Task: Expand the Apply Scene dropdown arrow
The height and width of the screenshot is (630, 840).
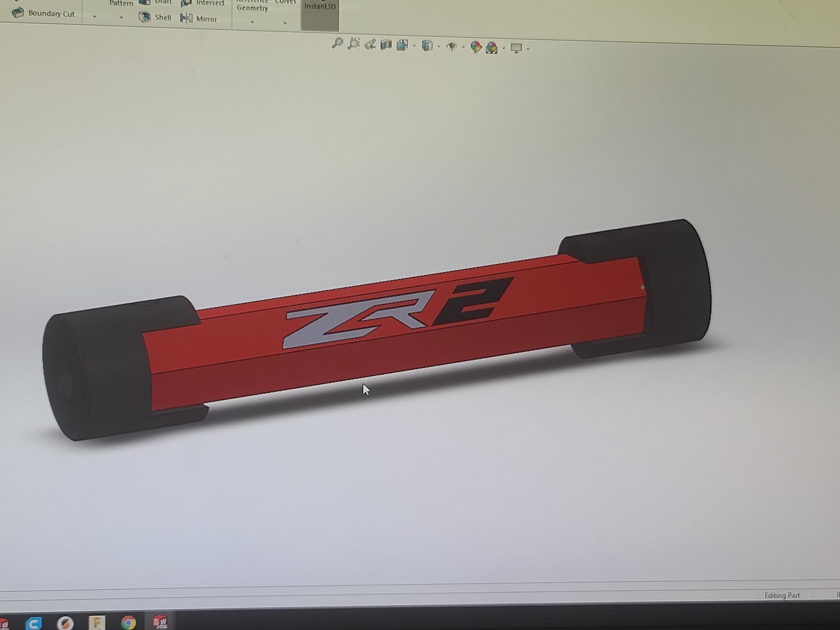Action: (x=503, y=48)
